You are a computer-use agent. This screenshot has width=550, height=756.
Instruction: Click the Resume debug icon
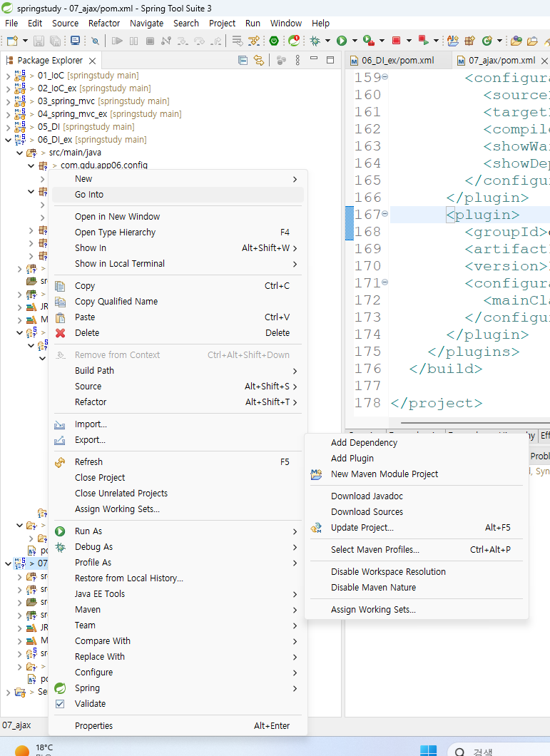click(117, 41)
